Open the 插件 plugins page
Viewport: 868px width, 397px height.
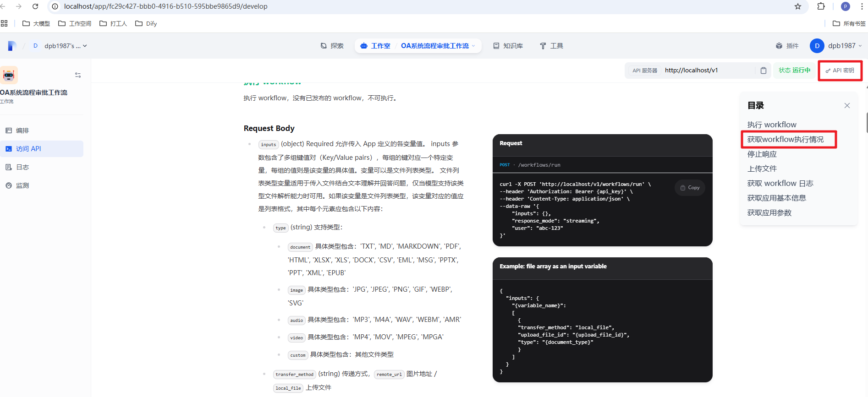(787, 46)
